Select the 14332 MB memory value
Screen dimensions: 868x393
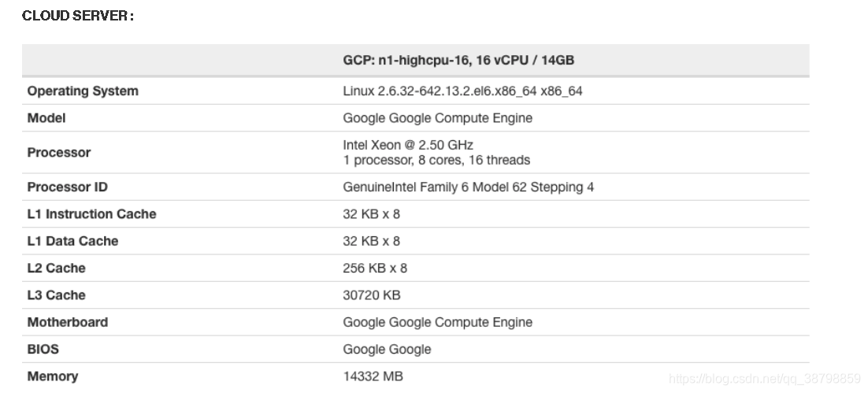[x=373, y=376]
